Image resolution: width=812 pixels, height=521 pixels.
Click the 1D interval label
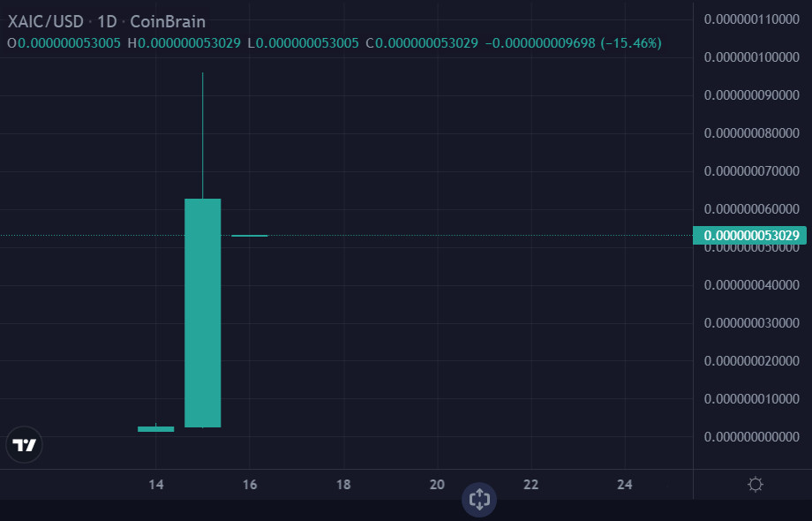[107, 22]
